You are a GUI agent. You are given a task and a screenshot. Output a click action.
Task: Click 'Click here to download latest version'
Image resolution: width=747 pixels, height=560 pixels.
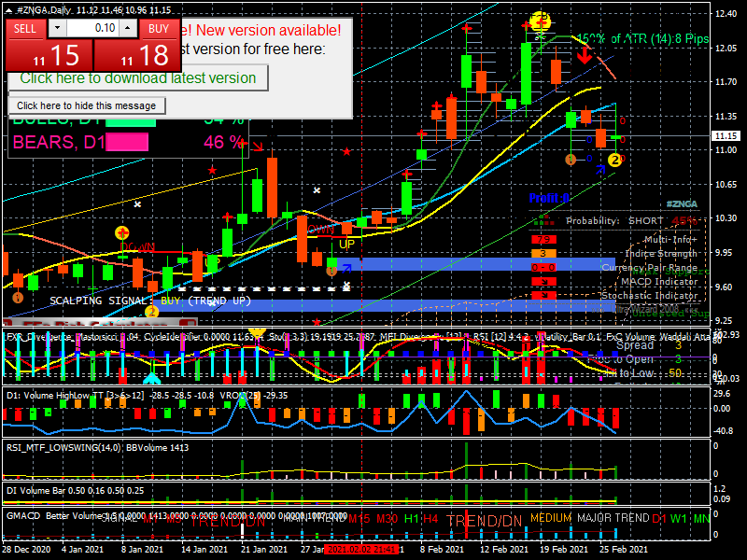[x=138, y=78]
